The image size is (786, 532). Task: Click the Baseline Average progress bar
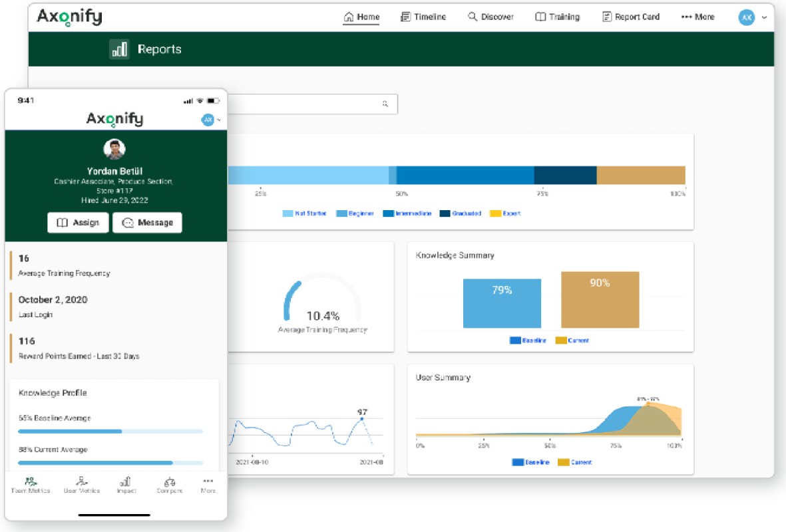pyautogui.click(x=110, y=432)
